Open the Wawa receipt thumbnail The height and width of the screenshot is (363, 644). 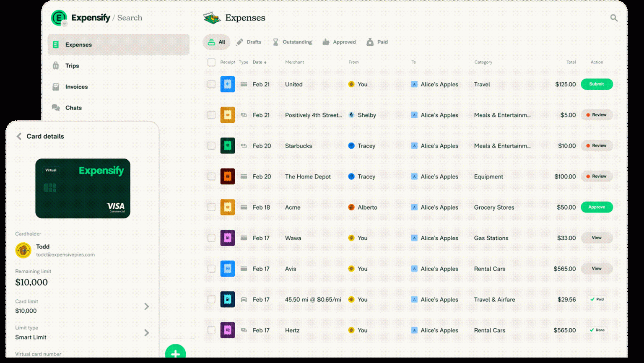click(228, 238)
